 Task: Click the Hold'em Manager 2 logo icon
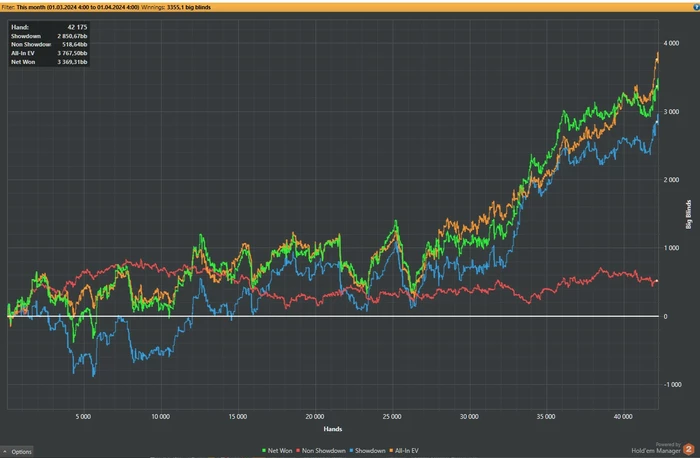tap(688, 449)
